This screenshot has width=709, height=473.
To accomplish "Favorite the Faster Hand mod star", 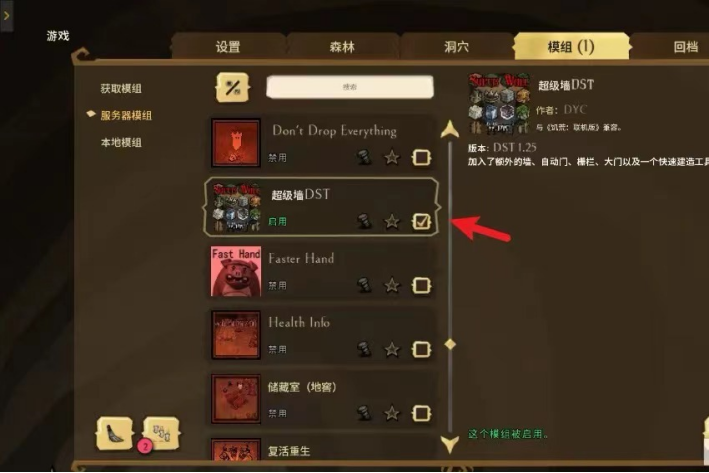I will pos(392,285).
